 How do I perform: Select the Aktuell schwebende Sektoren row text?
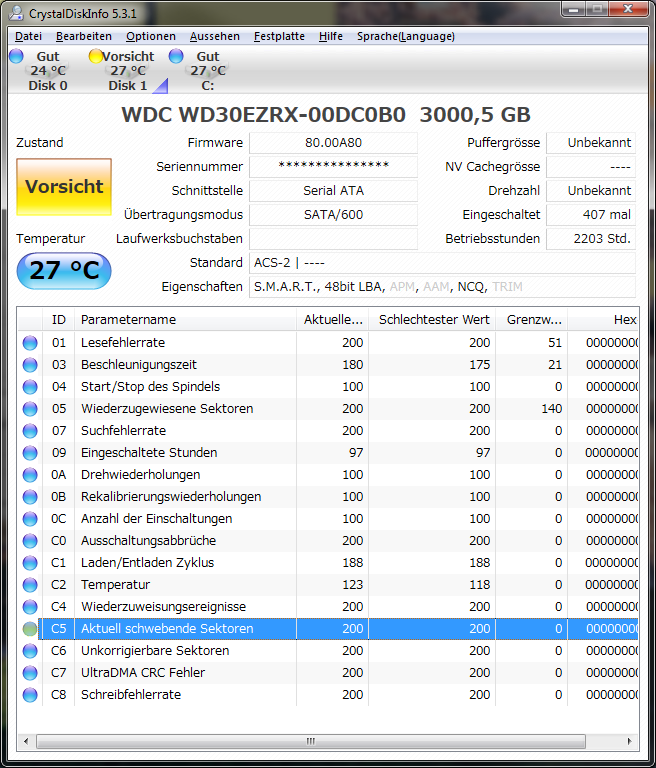[x=167, y=629]
